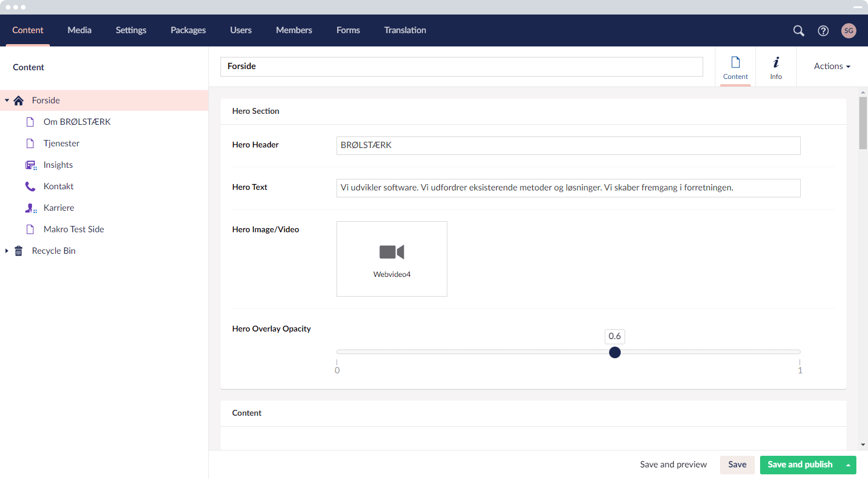Select the Webvideo4 media thumbnail

tap(392, 259)
